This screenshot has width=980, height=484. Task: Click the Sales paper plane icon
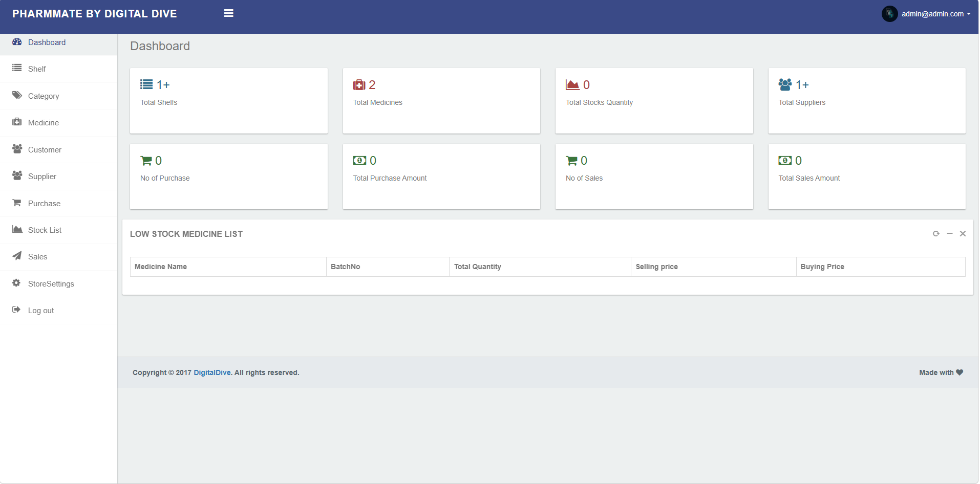coord(17,256)
